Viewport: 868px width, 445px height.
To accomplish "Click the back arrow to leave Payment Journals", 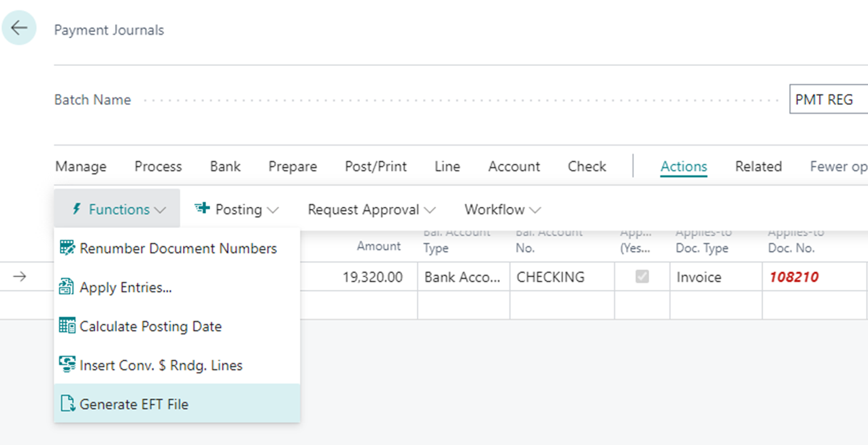I will coord(18,27).
